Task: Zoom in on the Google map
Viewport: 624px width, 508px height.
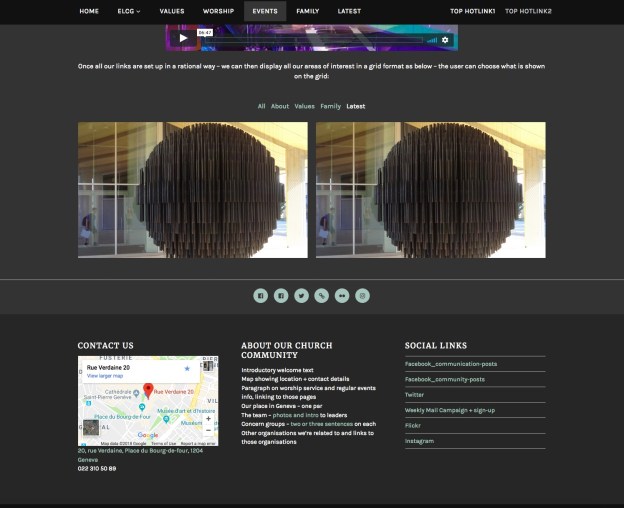Action: point(208,419)
